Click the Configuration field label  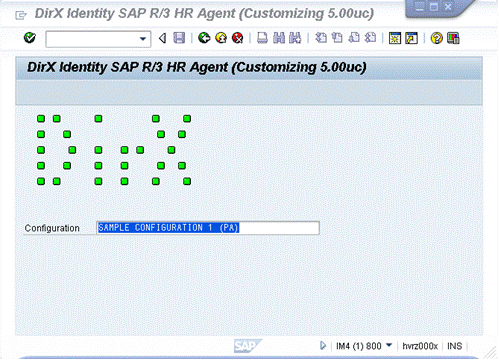point(52,228)
